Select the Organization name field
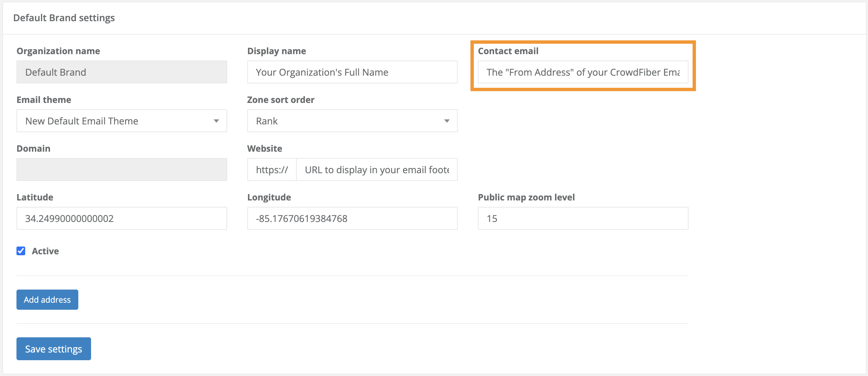 (122, 72)
